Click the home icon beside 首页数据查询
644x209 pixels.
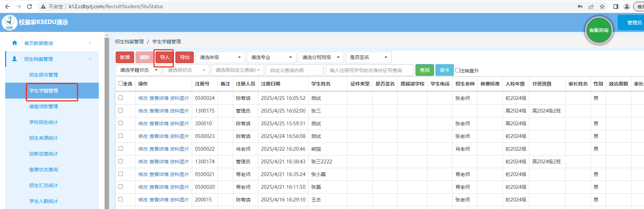point(14,43)
